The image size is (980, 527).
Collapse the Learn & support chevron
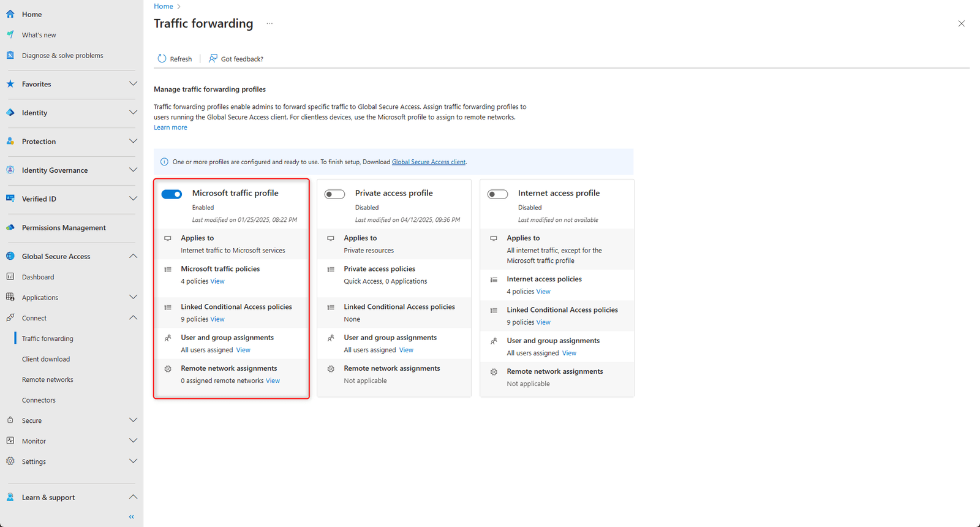click(133, 498)
